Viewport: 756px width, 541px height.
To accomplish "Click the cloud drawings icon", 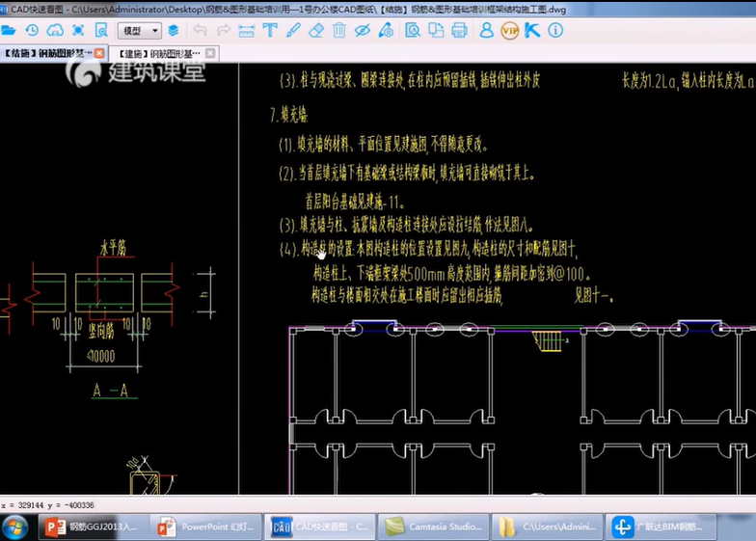I will 55,31.
